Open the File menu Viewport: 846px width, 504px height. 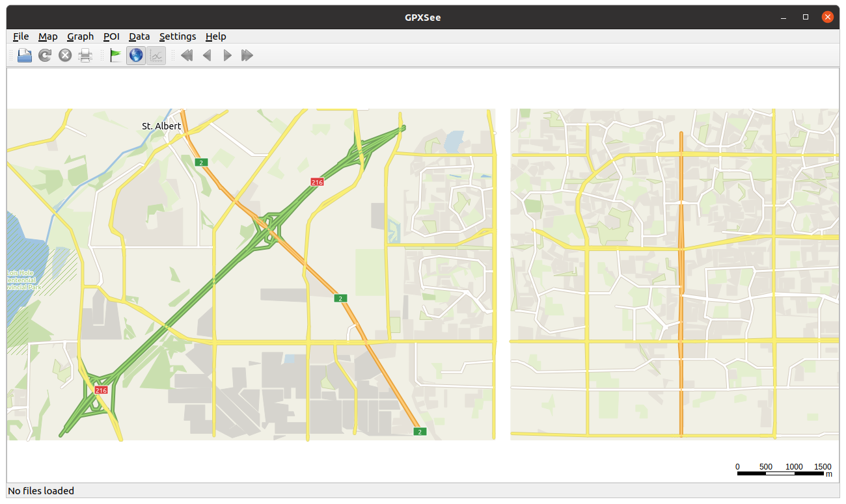[21, 36]
